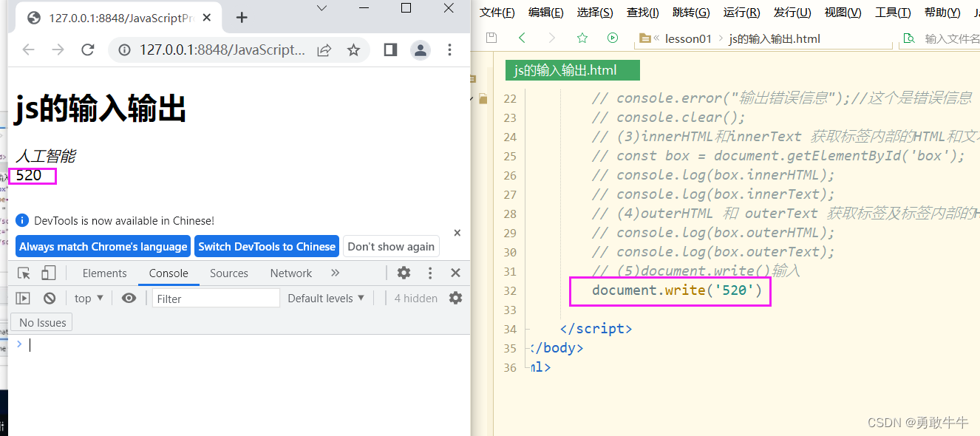Open the 运行(R) menu

pos(742,12)
